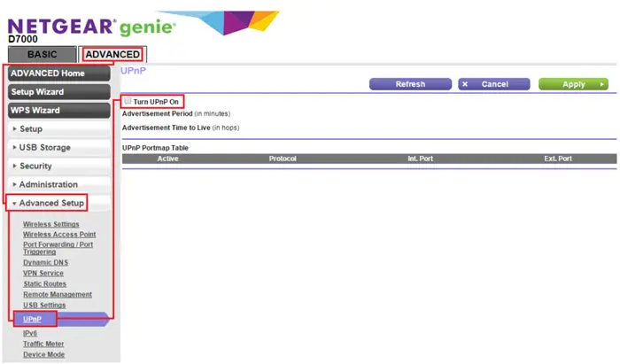Click the Protocol column header
620x364 pixels.
click(283, 159)
